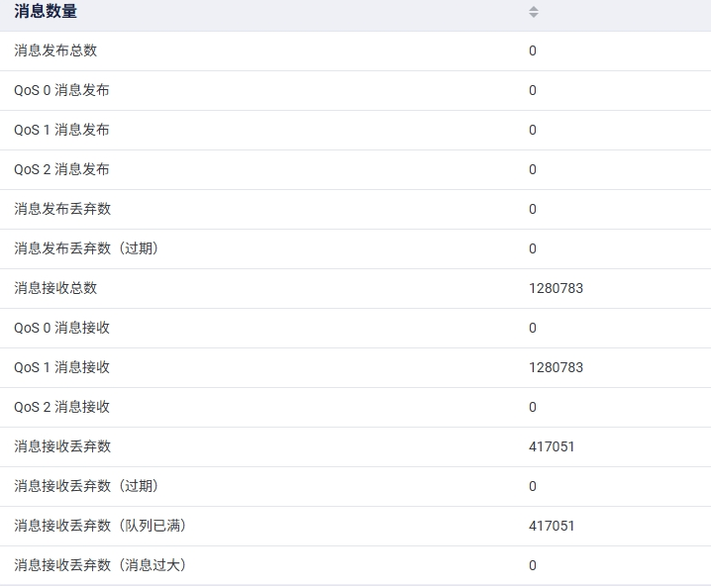
Task: Select the QoS 2 消息发布 row label
Action: [61, 169]
